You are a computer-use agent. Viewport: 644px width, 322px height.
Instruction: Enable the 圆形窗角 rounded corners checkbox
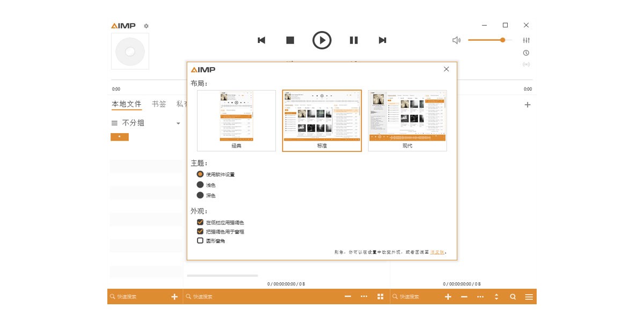(x=199, y=240)
